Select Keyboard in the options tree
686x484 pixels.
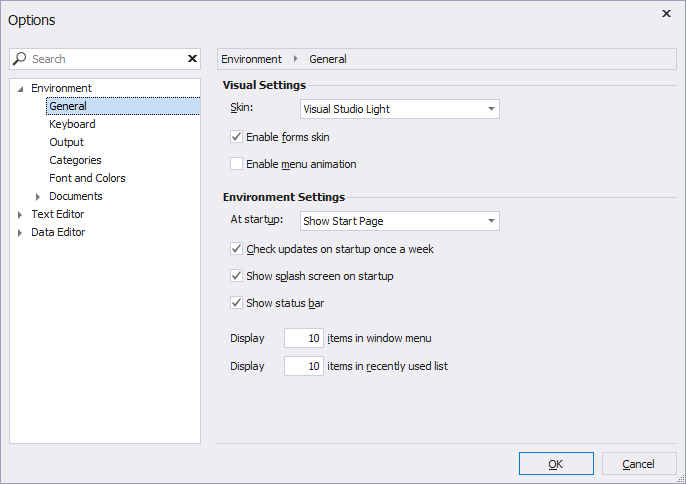click(72, 124)
